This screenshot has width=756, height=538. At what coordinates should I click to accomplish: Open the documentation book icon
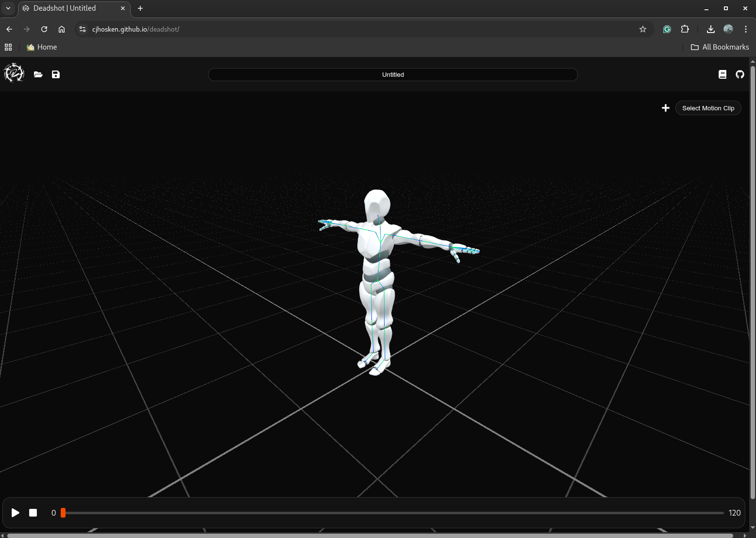point(722,74)
